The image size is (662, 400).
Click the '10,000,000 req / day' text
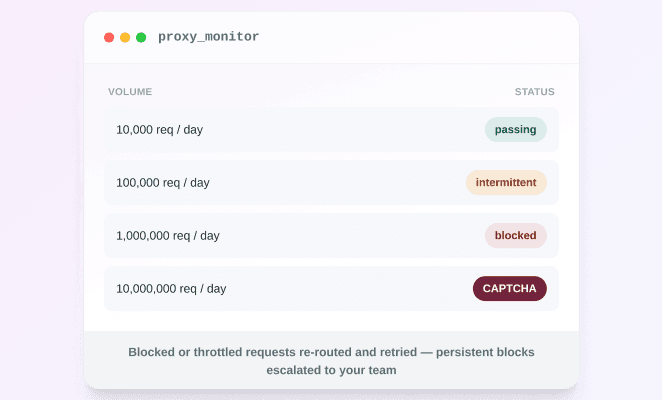pyautogui.click(x=171, y=288)
